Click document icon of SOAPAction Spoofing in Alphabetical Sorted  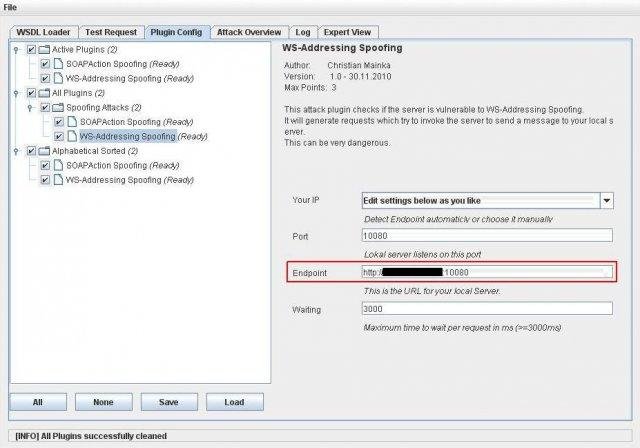58,166
